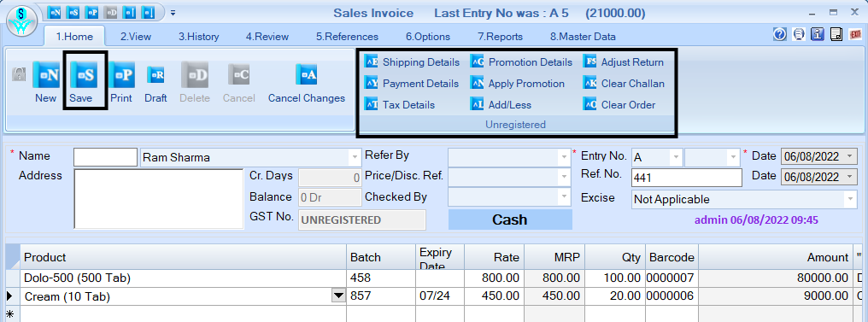Select the Dolo-500 (500 Tab) product cell

pyautogui.click(x=184, y=278)
